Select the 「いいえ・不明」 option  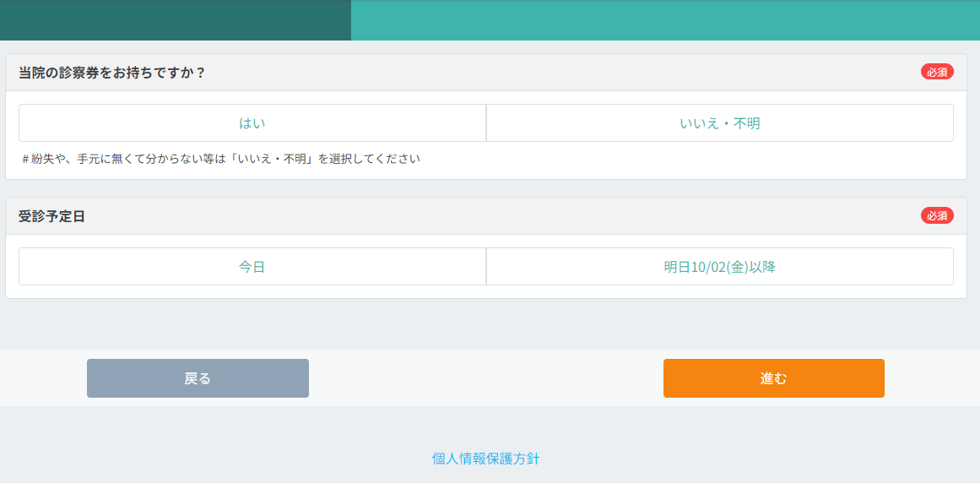coord(719,123)
